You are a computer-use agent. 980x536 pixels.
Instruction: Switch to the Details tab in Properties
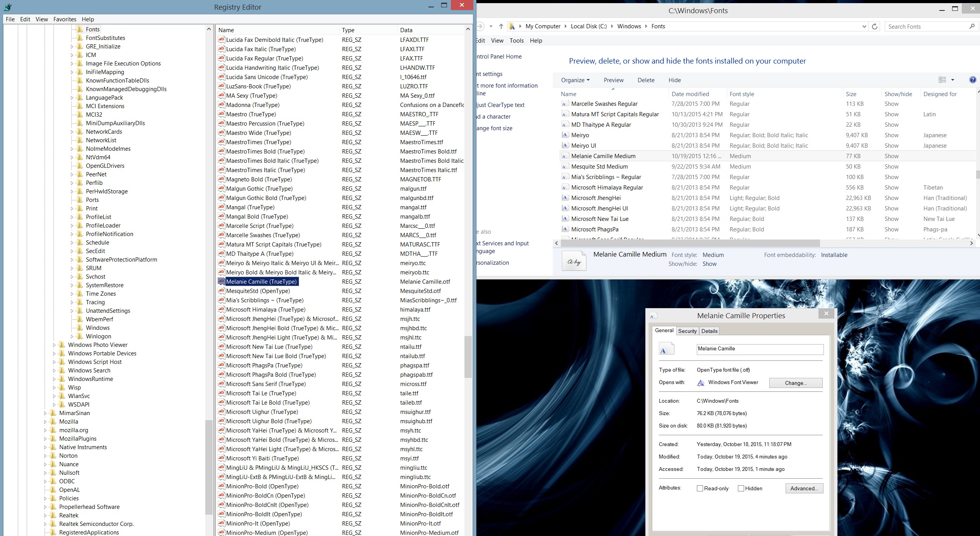tap(709, 331)
